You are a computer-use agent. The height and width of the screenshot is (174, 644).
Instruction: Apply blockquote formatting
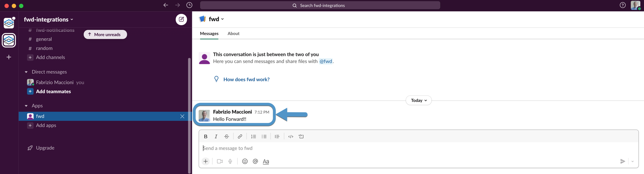277,136
